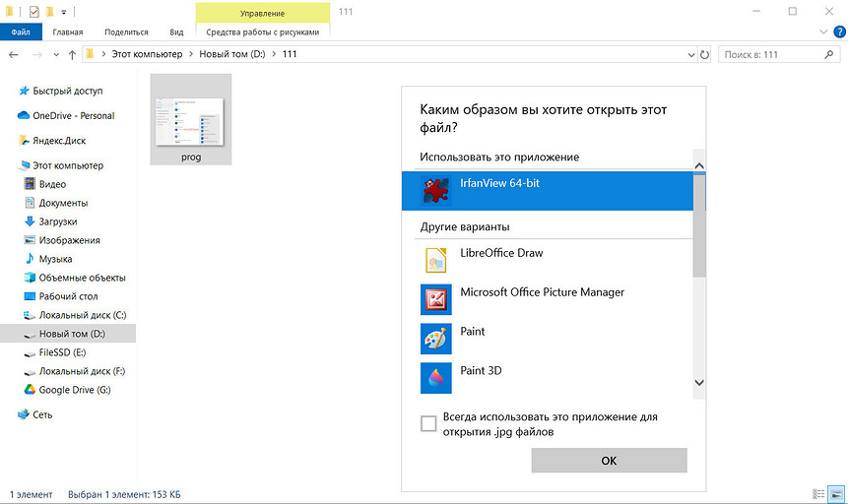Screen dimensions: 848x504
Task: Switch to details view icon in status bar
Action: (818, 493)
